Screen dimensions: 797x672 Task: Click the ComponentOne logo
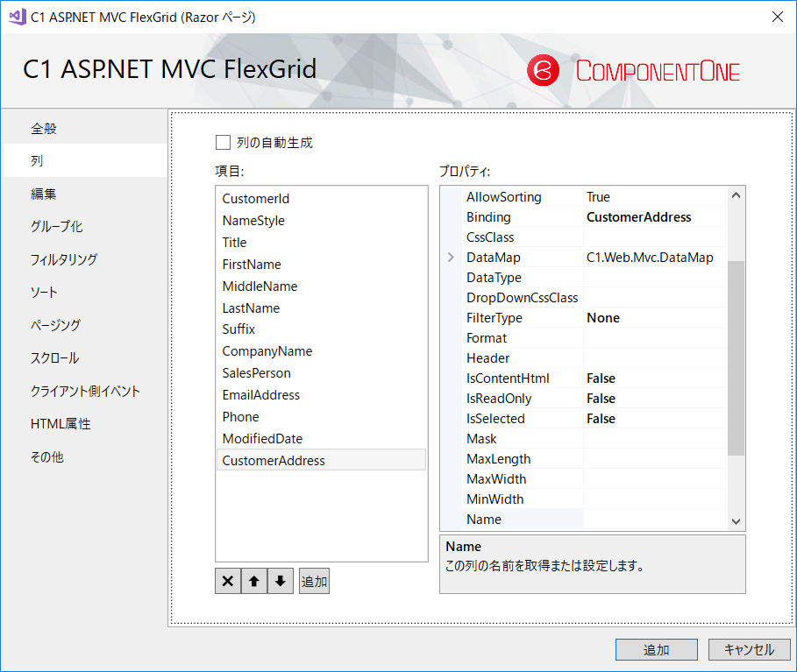pyautogui.click(x=633, y=71)
